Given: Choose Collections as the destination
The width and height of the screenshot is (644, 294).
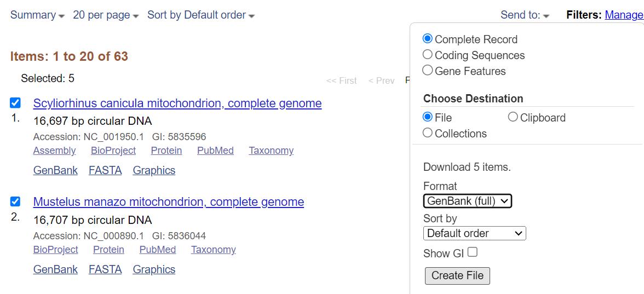Looking at the screenshot, I should (428, 132).
